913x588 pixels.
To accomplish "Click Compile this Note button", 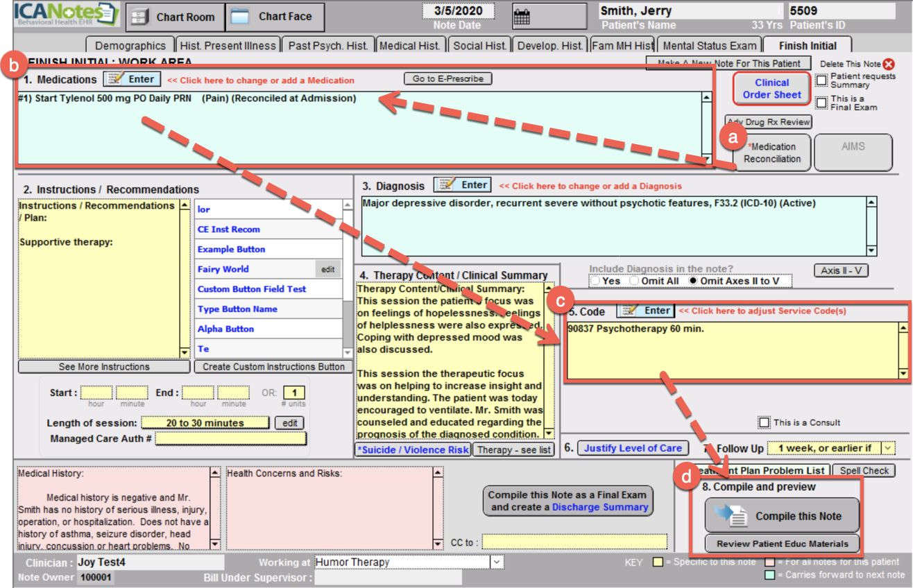I will [x=782, y=516].
